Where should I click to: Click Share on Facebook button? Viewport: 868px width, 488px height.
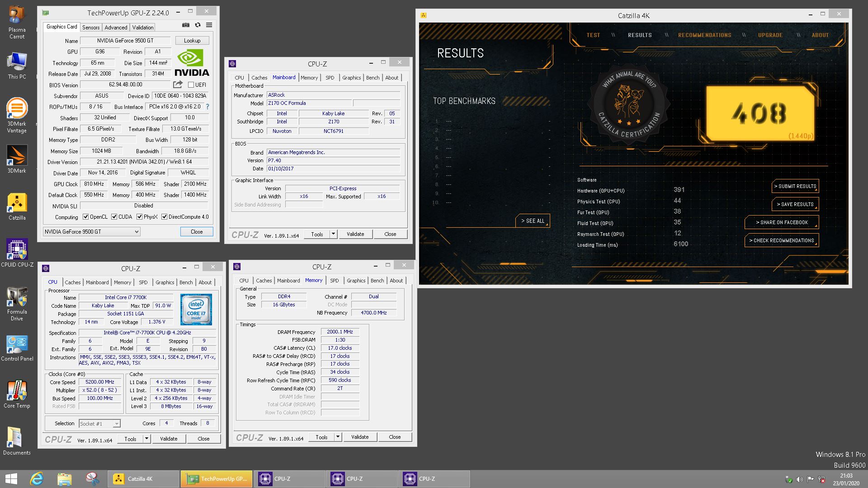point(782,222)
